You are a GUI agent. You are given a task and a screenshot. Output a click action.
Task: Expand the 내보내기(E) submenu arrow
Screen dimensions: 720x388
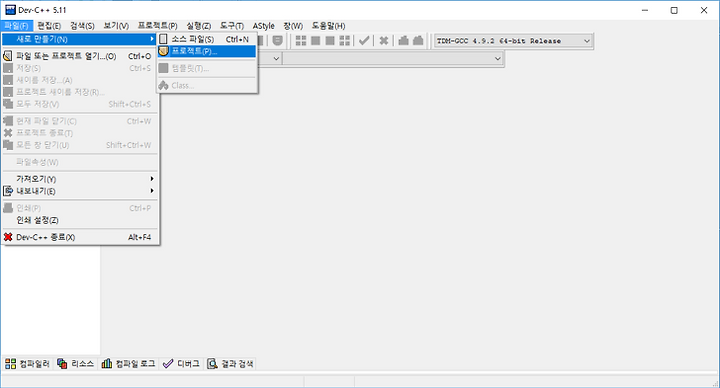(152, 191)
